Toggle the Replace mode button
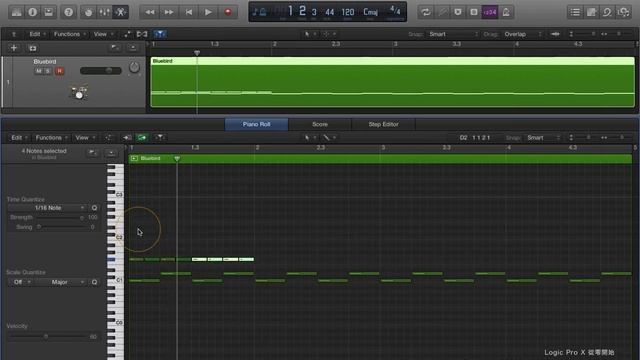The width and height of the screenshot is (640, 360). [442, 12]
